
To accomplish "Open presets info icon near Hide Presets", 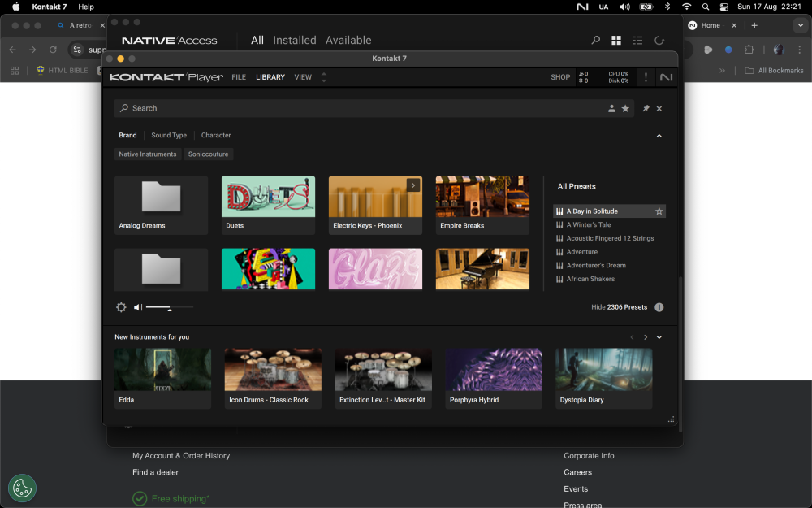I will (659, 307).
